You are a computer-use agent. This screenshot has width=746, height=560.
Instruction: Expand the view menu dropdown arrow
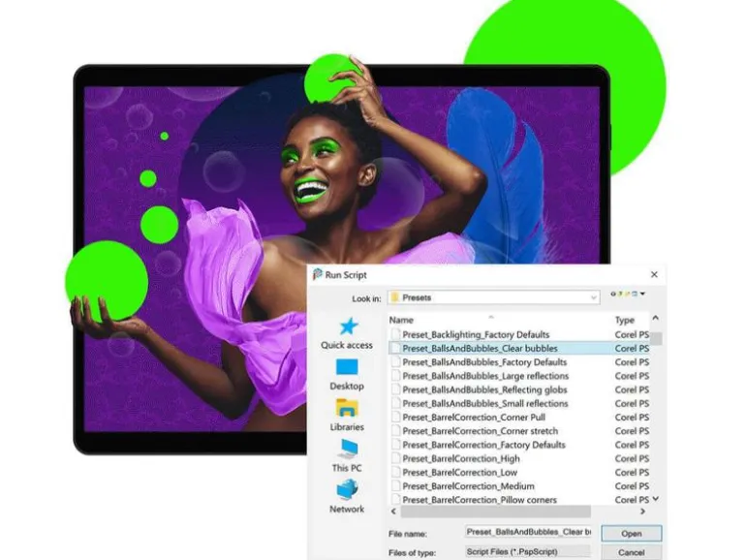pyautogui.click(x=642, y=294)
